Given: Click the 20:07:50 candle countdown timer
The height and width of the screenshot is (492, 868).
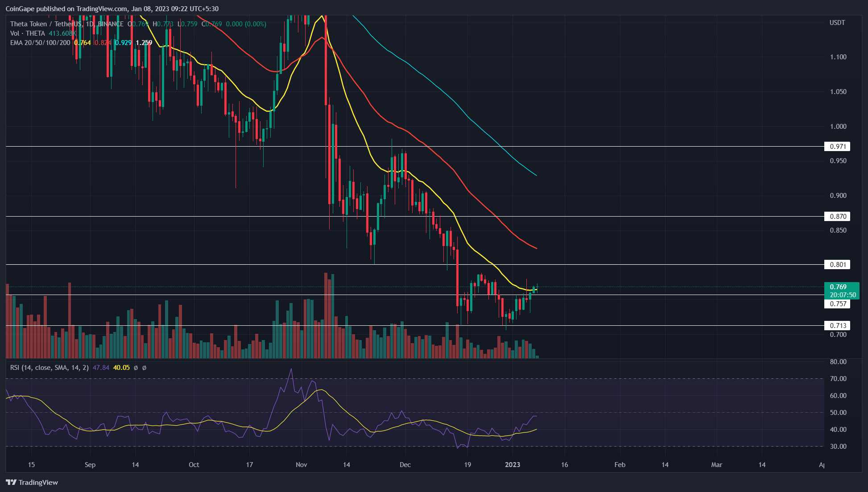Looking at the screenshot, I should point(843,295).
